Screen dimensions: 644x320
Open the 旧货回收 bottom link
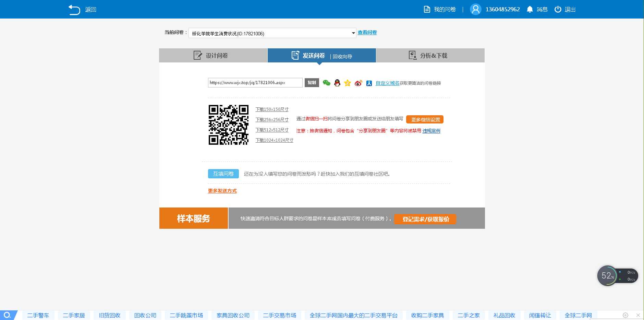[x=110, y=315]
